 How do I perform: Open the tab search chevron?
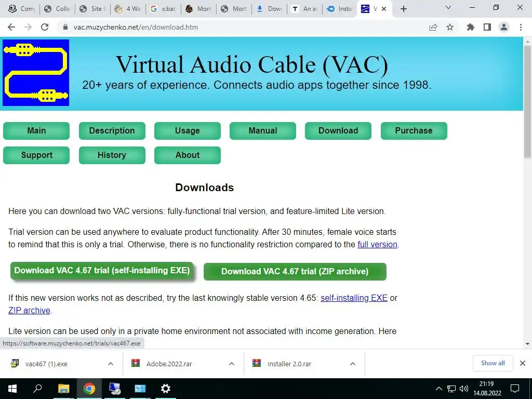(x=448, y=7)
